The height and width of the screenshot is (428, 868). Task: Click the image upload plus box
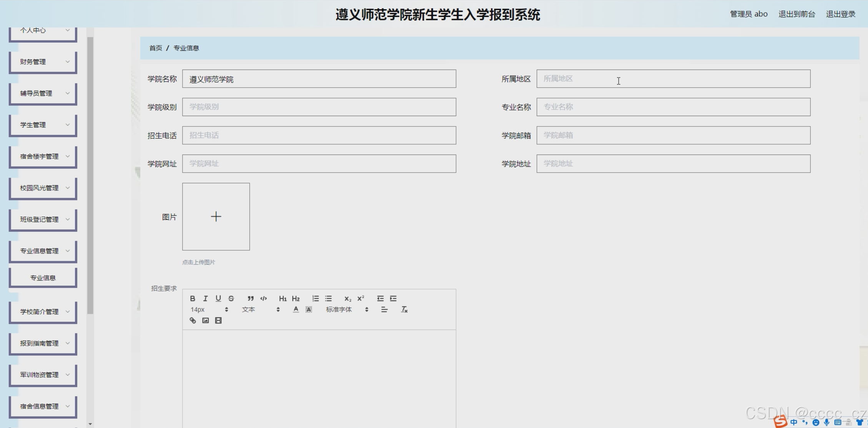[216, 216]
